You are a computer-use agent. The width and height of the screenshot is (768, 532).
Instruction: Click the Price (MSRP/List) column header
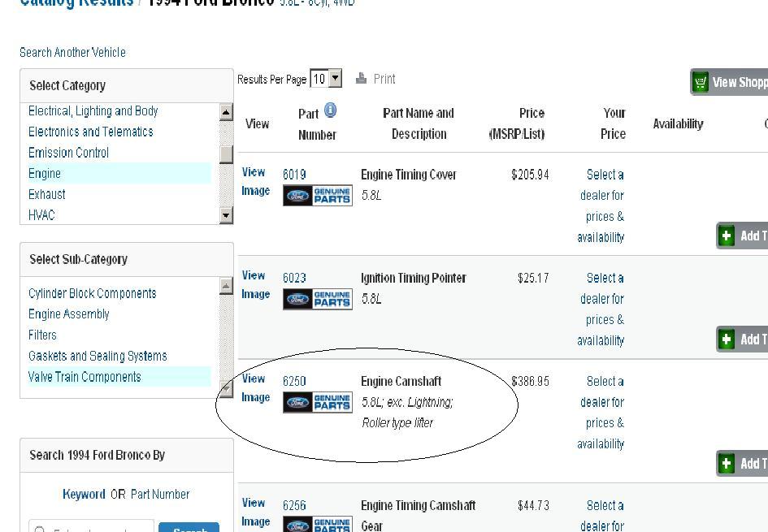coord(517,123)
